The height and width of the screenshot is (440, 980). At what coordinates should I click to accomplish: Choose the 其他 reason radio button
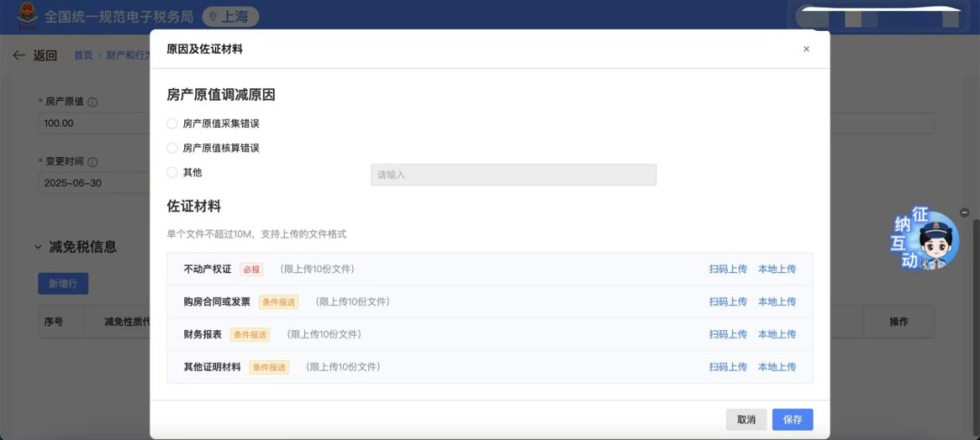[x=172, y=172]
